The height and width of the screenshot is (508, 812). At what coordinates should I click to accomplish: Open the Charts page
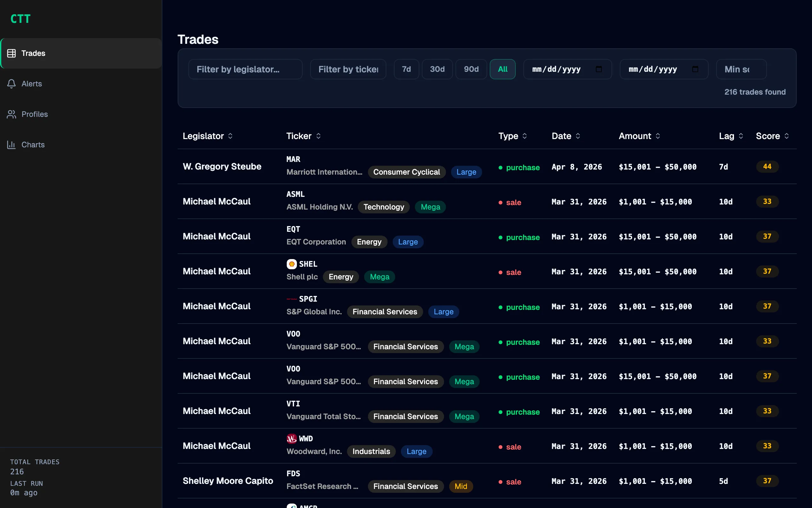coord(81,145)
